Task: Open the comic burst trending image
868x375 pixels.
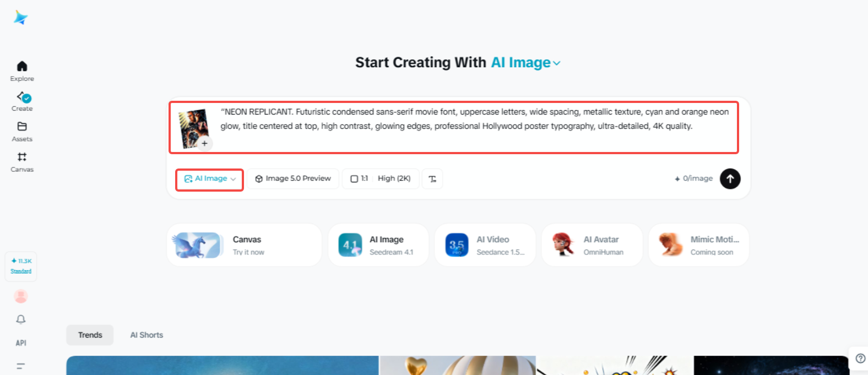Action: (615, 366)
